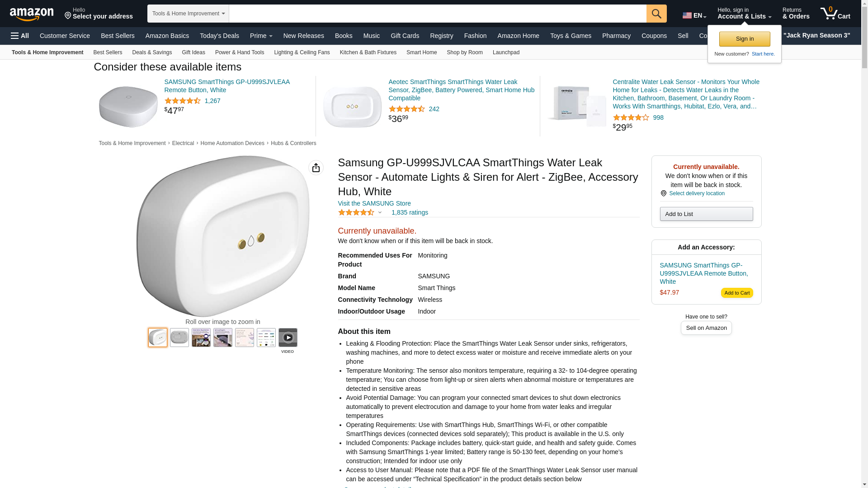This screenshot has width=868, height=488.
Task: Go to Smart Home subcategory tab
Action: (421, 52)
